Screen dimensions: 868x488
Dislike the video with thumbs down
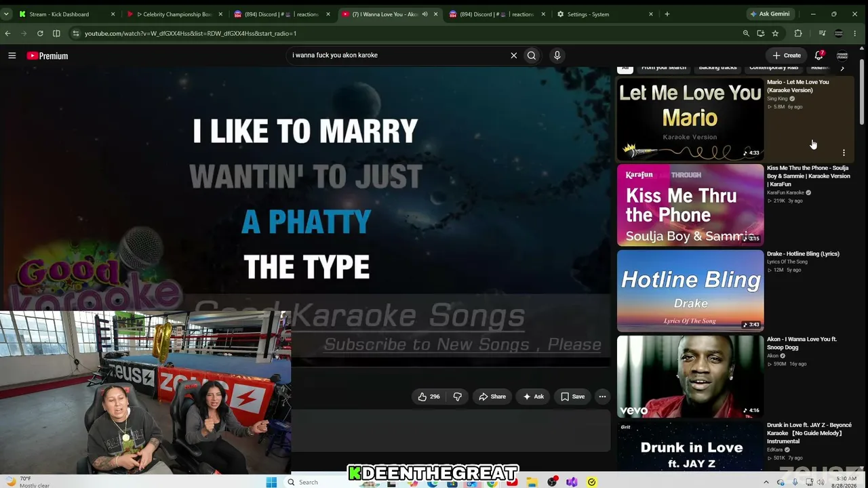(458, 396)
